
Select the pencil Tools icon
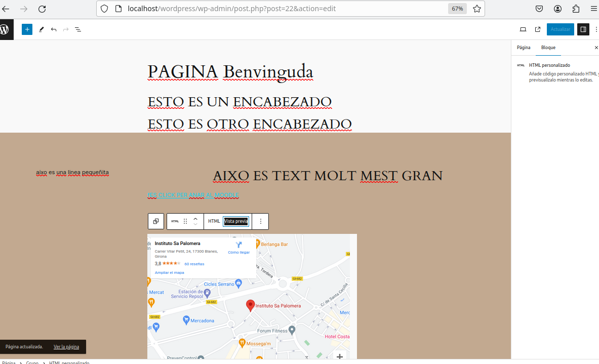[42, 29]
